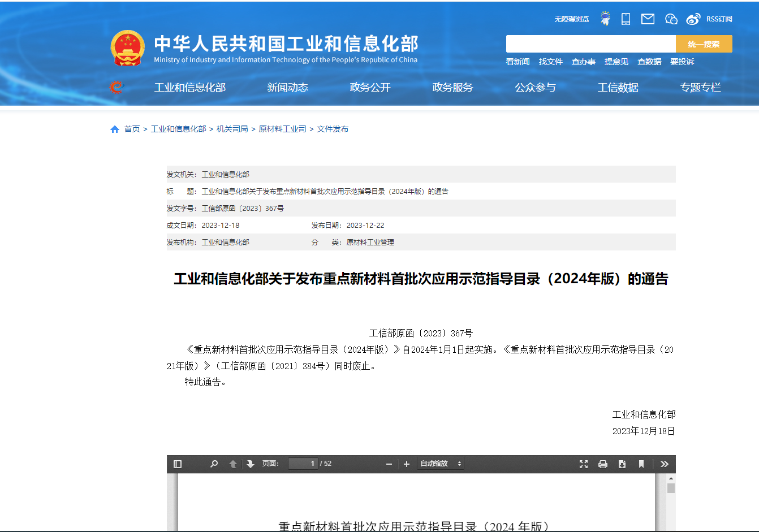Open 工信数据 navigation menu
This screenshot has height=532, width=759.
618,88
